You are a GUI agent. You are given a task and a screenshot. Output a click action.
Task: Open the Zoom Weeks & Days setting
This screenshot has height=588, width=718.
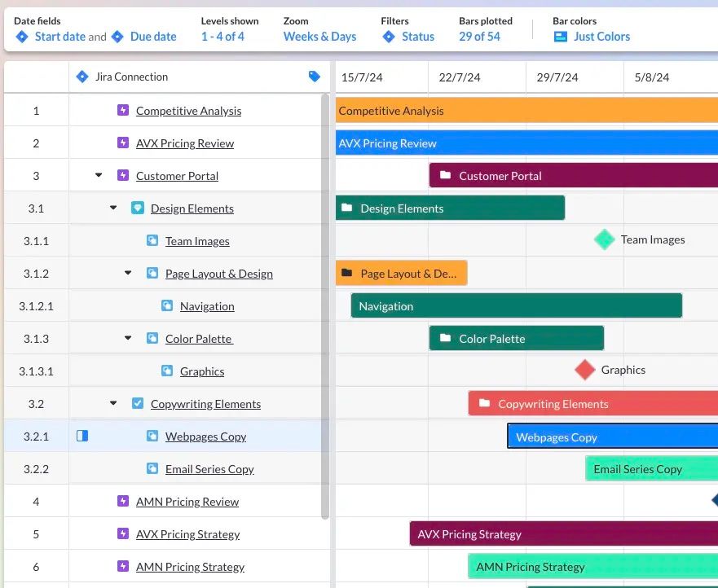(x=319, y=36)
